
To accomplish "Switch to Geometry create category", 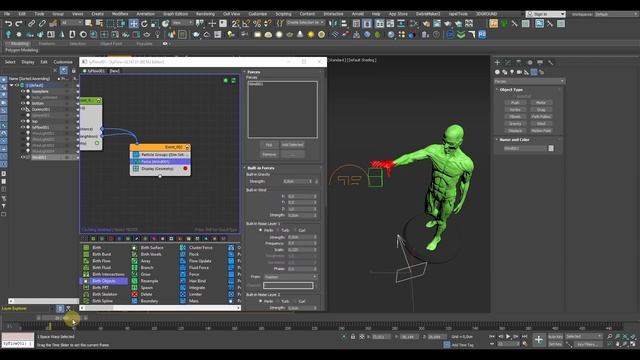I will coord(497,72).
